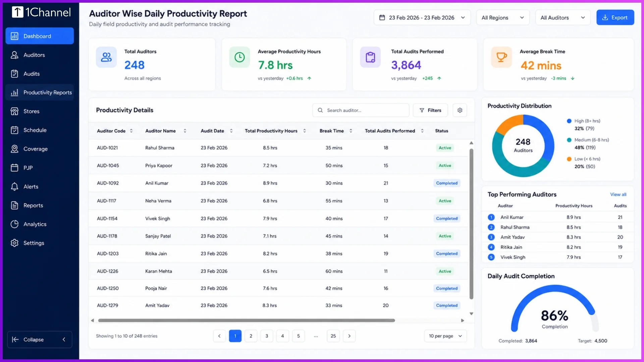
Task: Click the Active status for Rahul Sharma
Action: point(445,148)
